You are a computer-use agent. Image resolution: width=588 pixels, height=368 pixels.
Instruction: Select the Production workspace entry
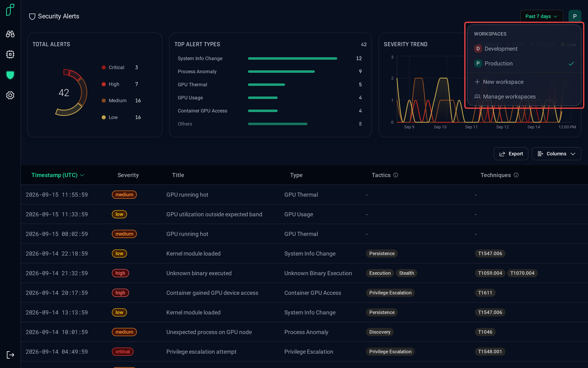pyautogui.click(x=524, y=63)
